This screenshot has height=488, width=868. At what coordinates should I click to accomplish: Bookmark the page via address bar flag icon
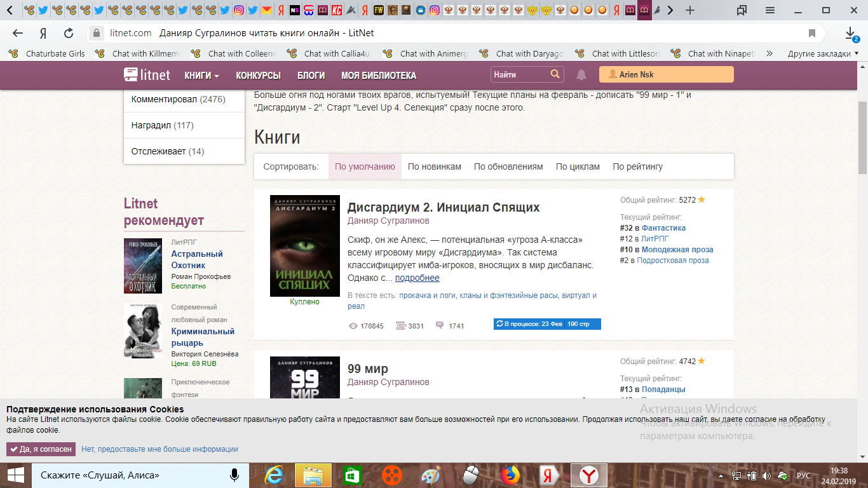811,33
